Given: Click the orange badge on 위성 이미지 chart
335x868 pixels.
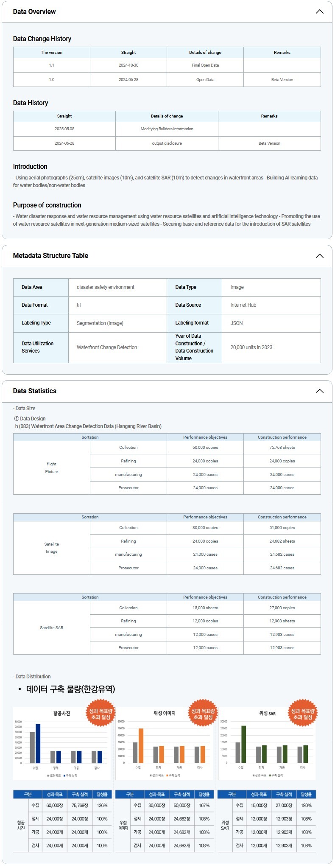Looking at the screenshot, I should [203, 714].
